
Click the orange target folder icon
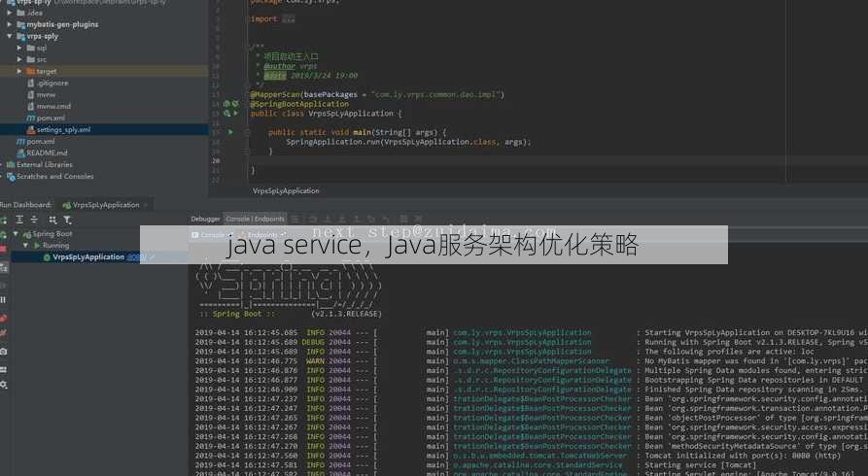click(31, 72)
